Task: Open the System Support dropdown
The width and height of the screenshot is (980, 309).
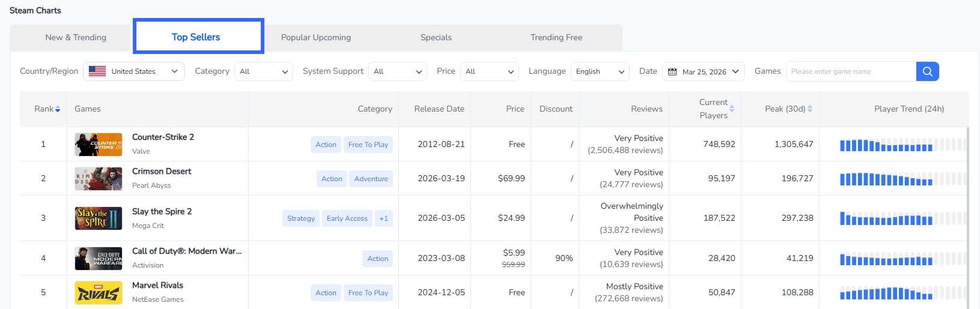Action: click(x=397, y=71)
